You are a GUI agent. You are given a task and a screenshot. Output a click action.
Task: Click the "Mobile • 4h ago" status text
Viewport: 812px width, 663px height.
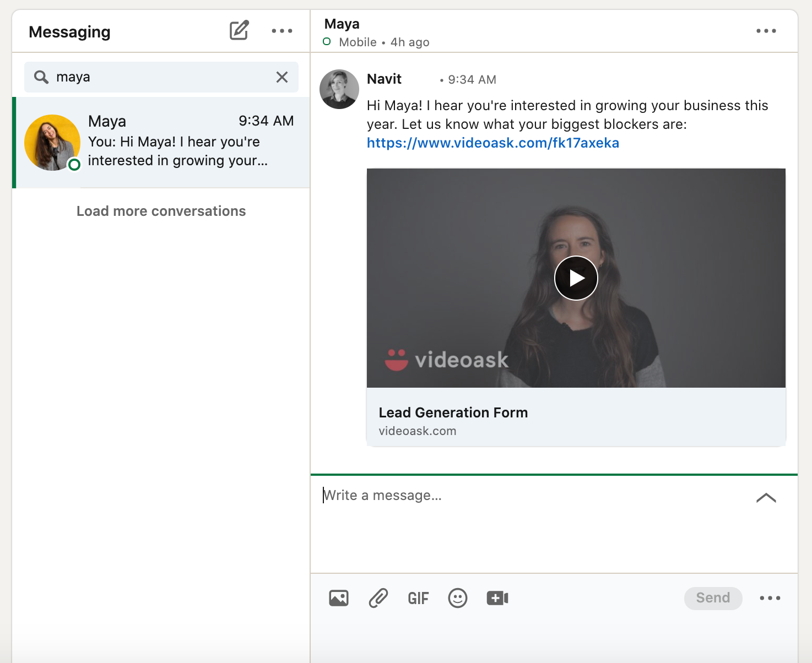384,42
